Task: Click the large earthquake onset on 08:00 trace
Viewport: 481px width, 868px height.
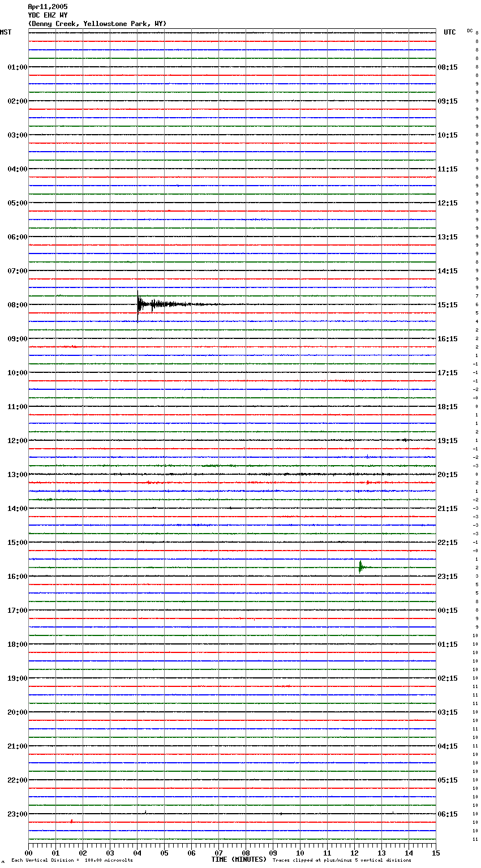Action: pos(138,305)
